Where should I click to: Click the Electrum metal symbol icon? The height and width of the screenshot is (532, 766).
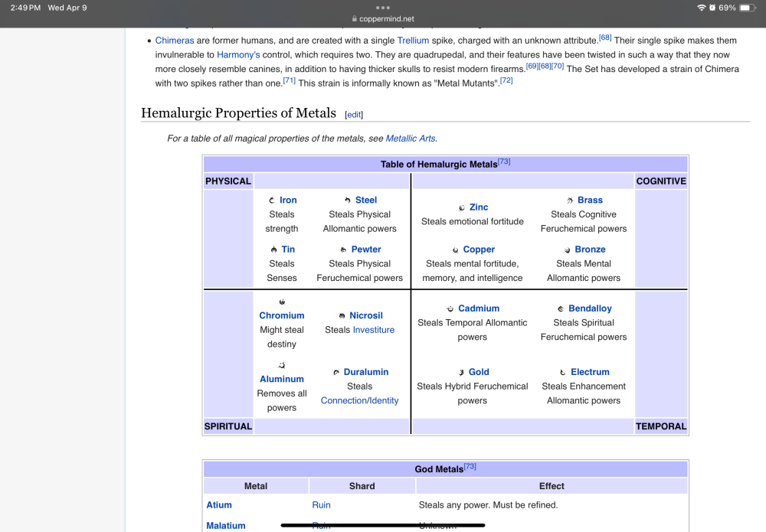[x=563, y=372]
